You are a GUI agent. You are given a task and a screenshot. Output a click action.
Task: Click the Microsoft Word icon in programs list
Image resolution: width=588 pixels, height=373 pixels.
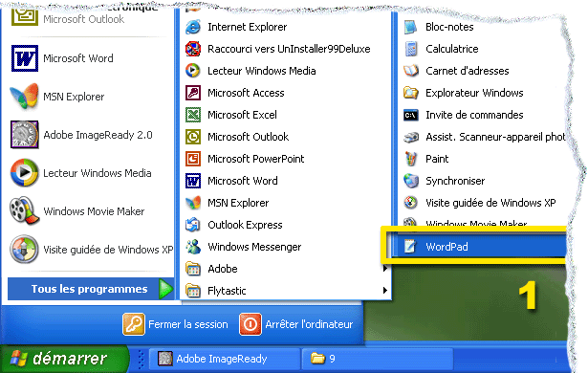pyautogui.click(x=193, y=181)
